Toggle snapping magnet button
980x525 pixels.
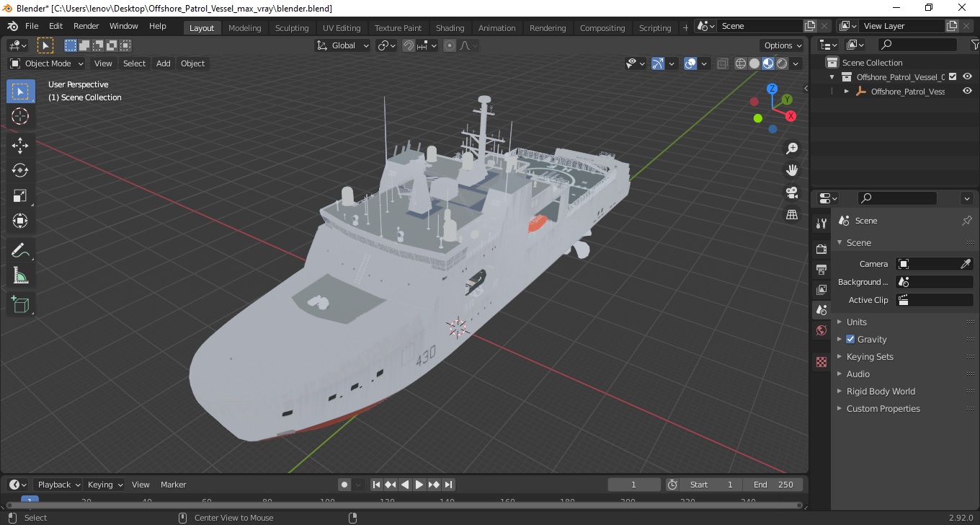(x=409, y=45)
